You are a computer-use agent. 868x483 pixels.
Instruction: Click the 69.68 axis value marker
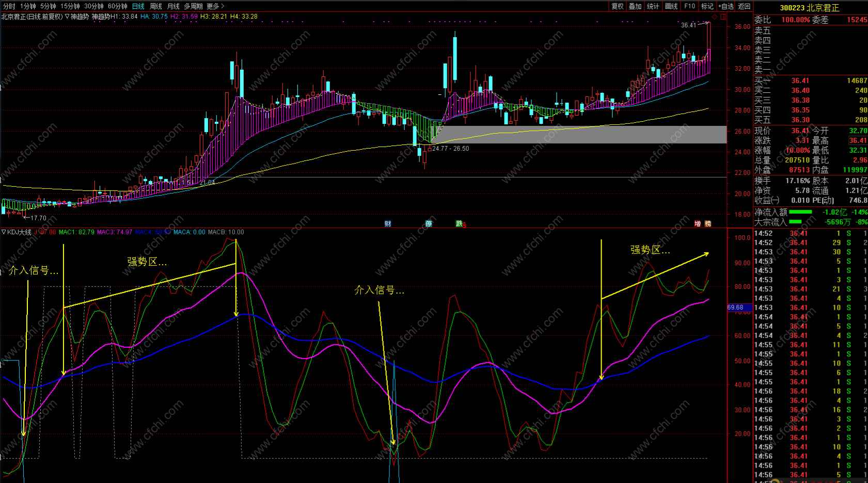(x=739, y=308)
